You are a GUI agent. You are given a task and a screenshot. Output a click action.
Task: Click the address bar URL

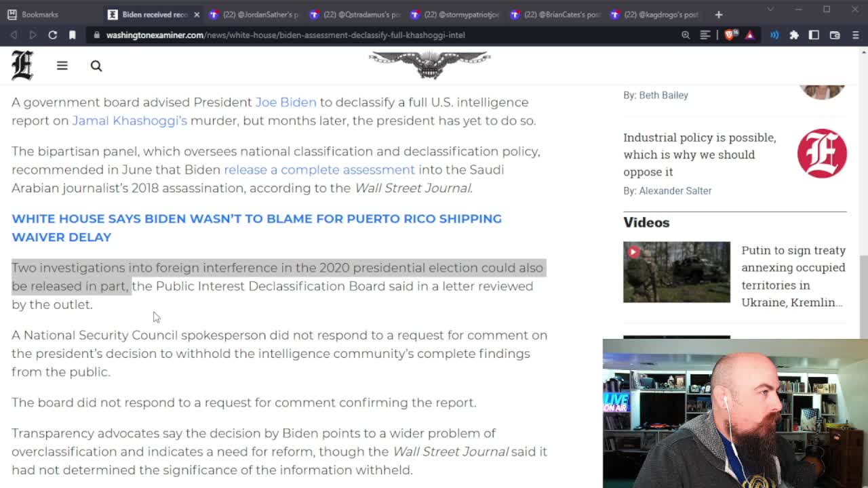[x=285, y=35]
